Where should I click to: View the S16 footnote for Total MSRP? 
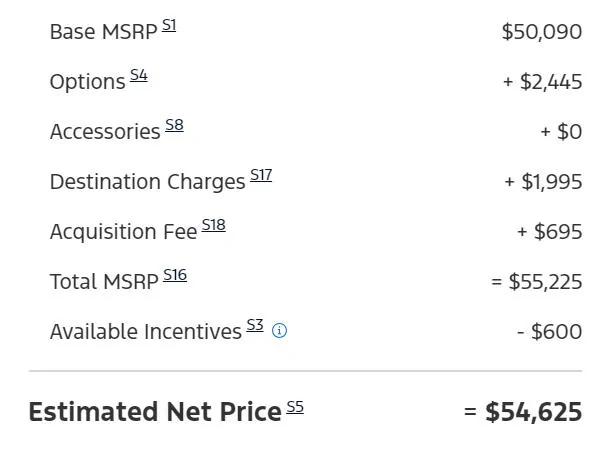tap(175, 276)
